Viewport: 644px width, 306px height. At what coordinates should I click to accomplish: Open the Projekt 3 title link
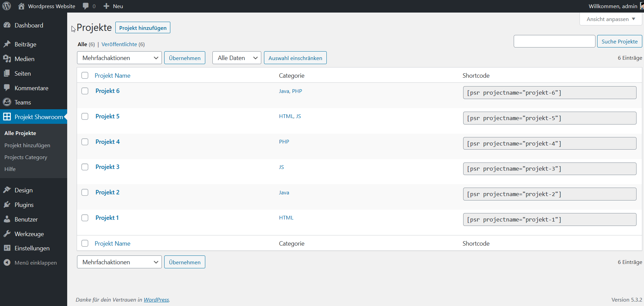[x=108, y=167]
